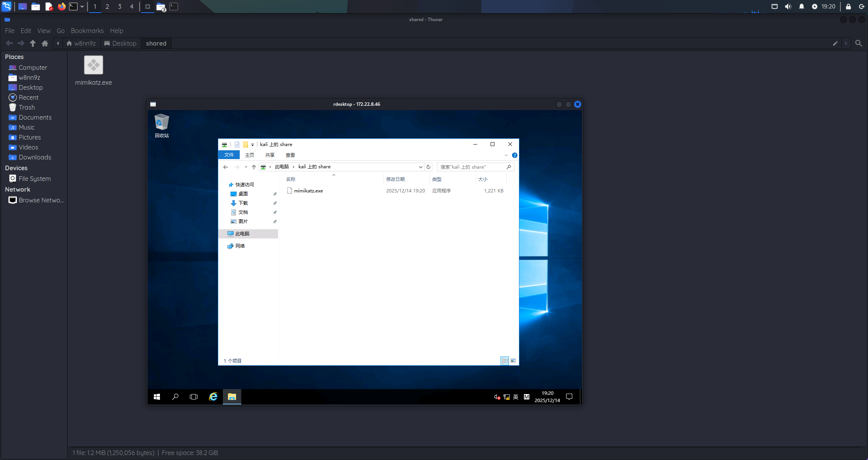Open the recent locations dropdown arrow in Explorer

(x=246, y=167)
